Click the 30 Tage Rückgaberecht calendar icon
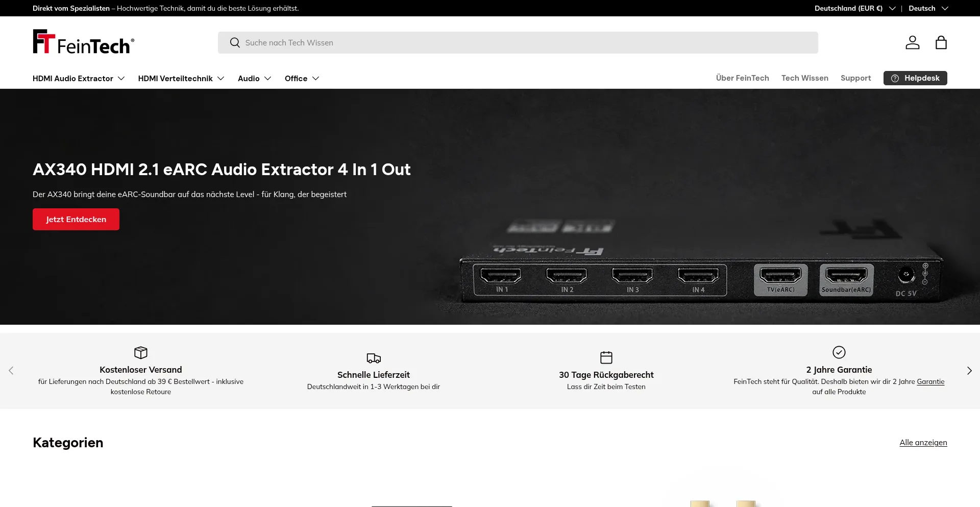The image size is (980, 507). (x=606, y=357)
